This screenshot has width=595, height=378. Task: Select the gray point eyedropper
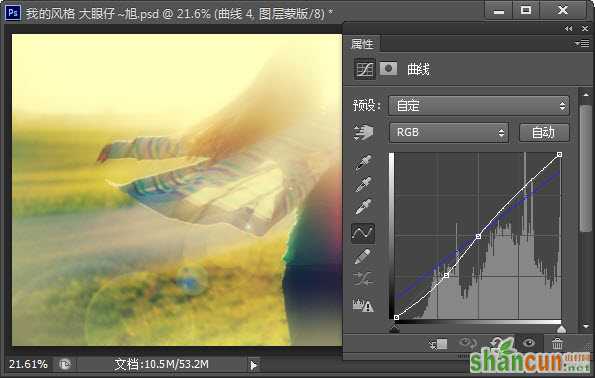[364, 185]
